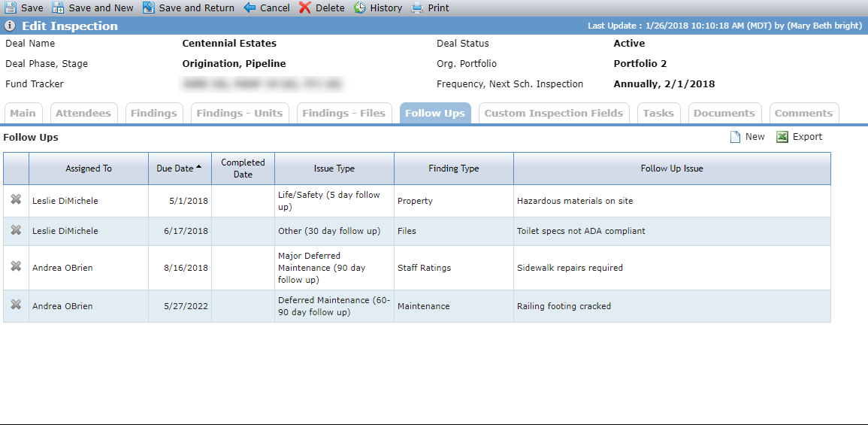Click the Print label

point(438,8)
